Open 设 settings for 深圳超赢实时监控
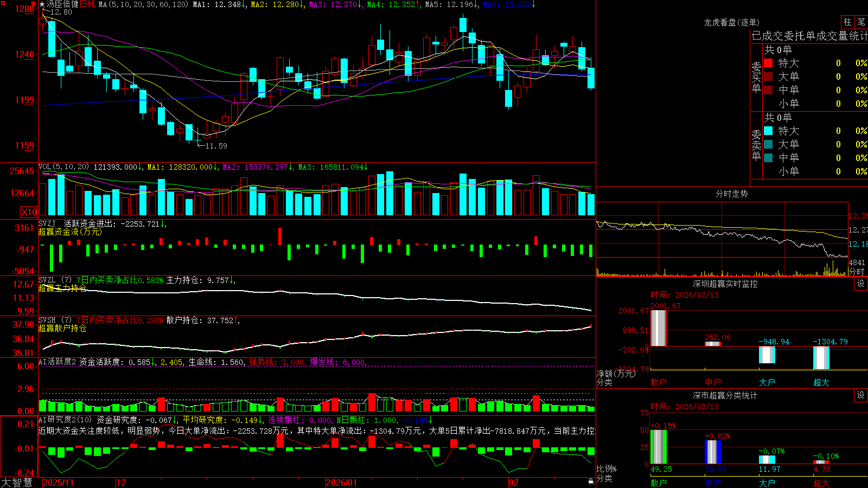 861,284
